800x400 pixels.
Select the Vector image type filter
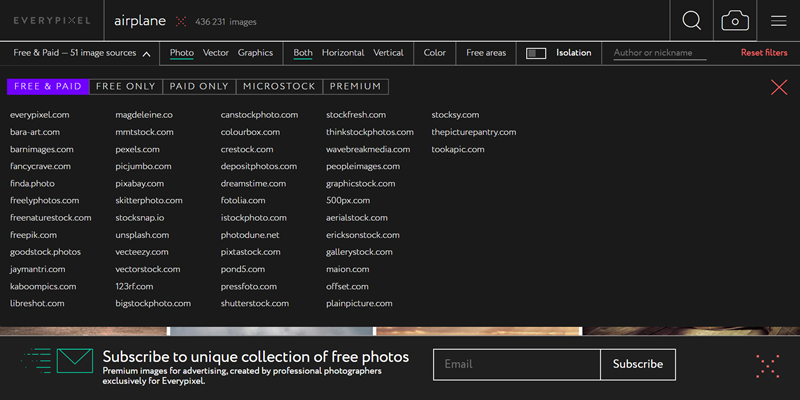coord(216,53)
